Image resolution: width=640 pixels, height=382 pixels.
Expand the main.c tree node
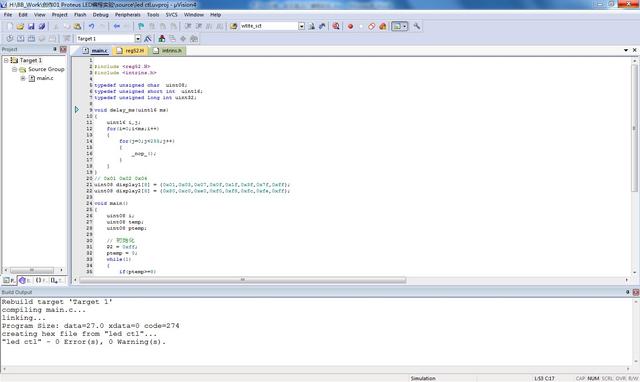point(23,78)
